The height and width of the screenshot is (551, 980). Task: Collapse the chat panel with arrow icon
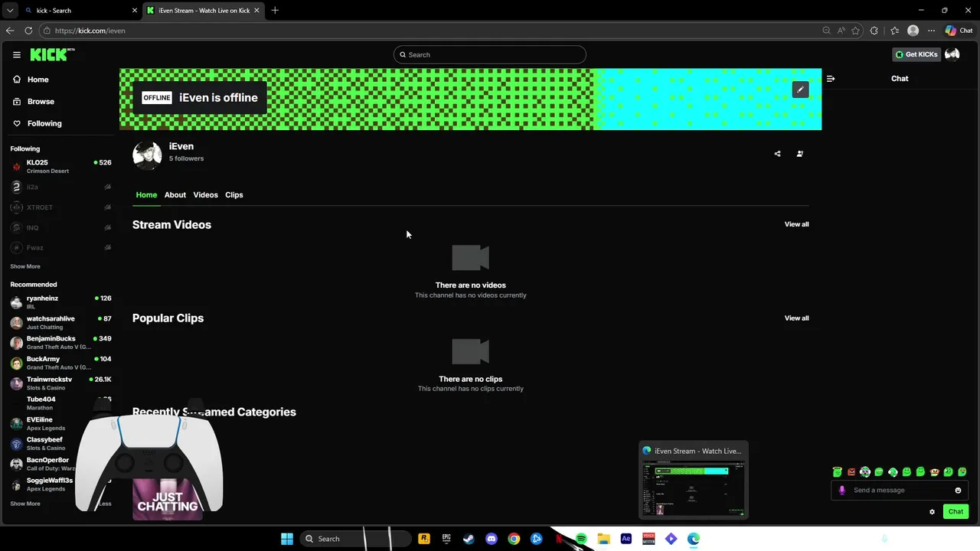click(x=831, y=79)
